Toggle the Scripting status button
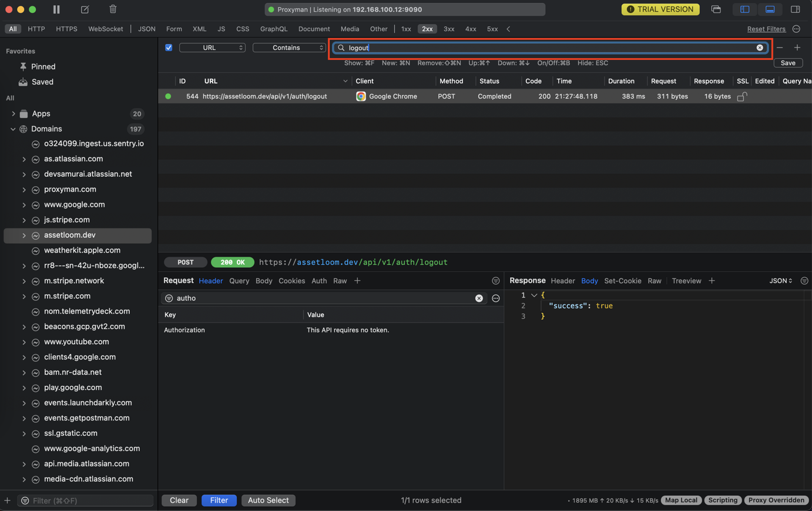This screenshot has height=511, width=812. pos(723,500)
